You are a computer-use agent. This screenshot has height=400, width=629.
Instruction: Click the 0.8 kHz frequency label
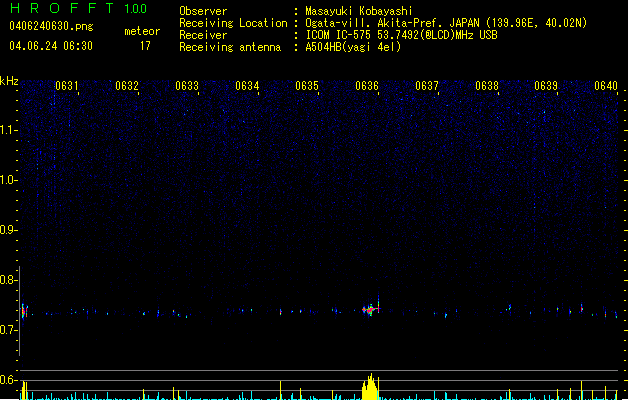8,280
